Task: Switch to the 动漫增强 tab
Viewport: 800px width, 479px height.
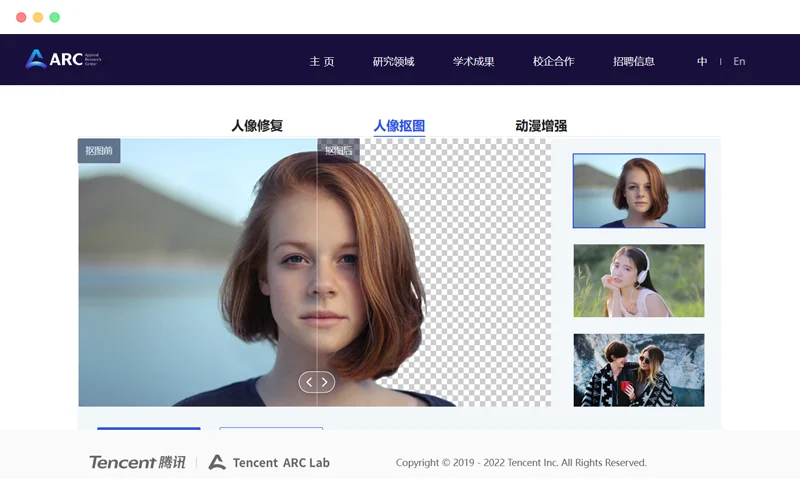Action: coord(541,126)
